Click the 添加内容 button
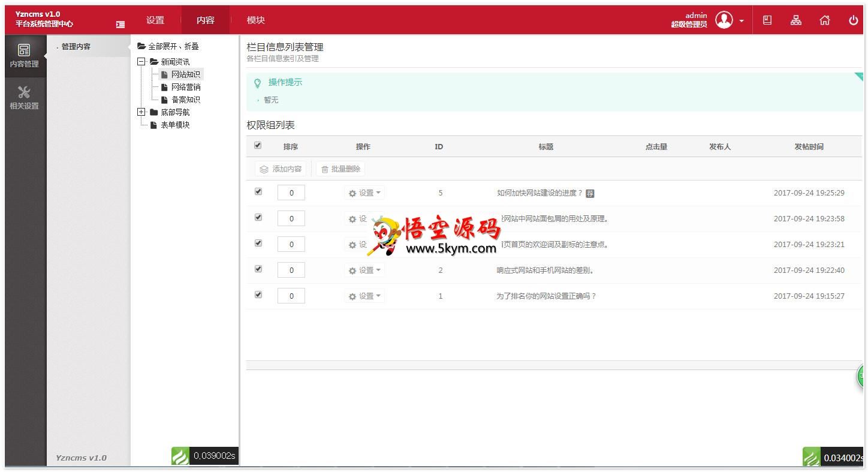 pyautogui.click(x=281, y=169)
